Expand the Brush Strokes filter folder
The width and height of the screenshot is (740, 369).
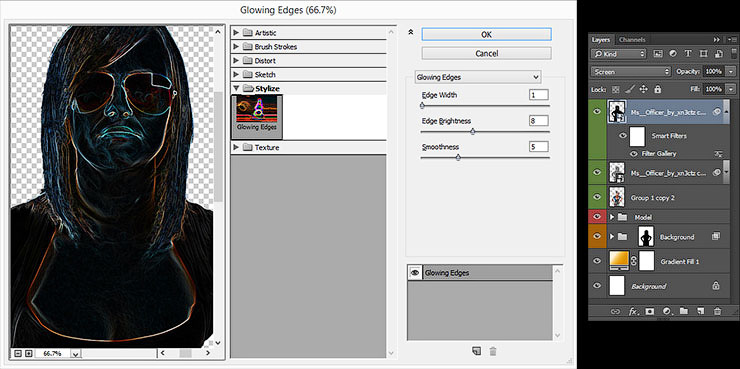(236, 47)
